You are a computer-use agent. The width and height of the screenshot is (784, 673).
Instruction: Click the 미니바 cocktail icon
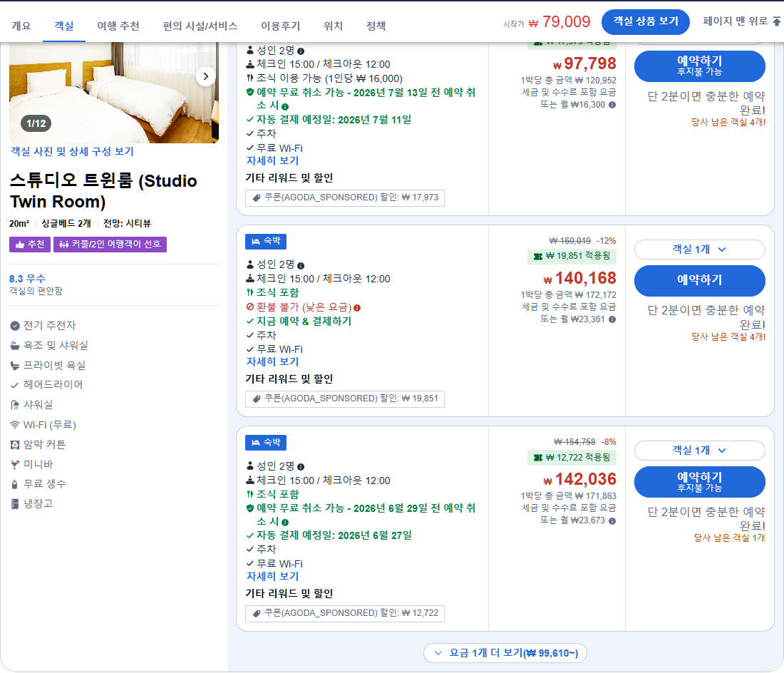(15, 465)
